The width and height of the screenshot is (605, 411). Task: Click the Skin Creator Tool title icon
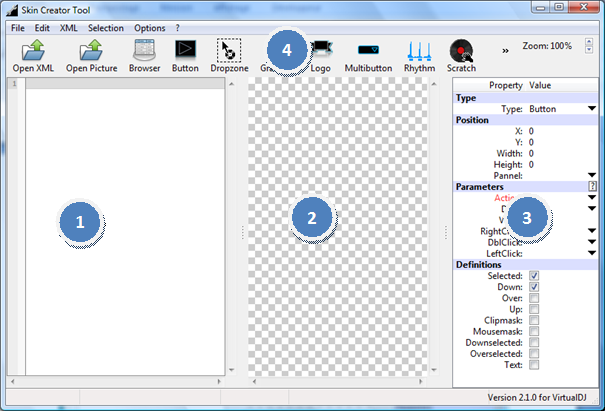point(12,10)
